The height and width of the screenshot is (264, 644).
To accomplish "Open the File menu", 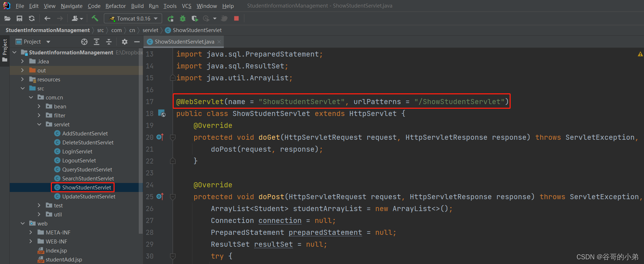I will coord(20,6).
